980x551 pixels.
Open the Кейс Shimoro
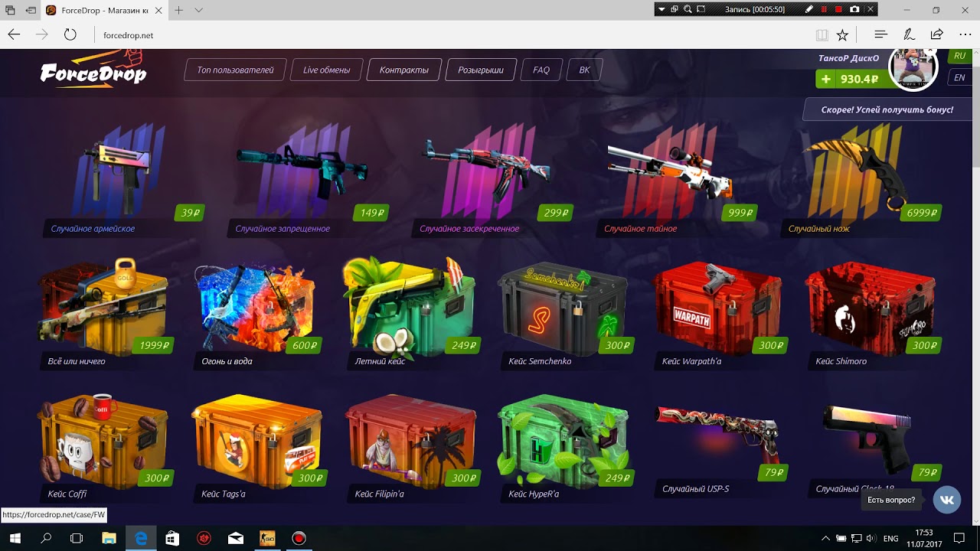tap(873, 314)
